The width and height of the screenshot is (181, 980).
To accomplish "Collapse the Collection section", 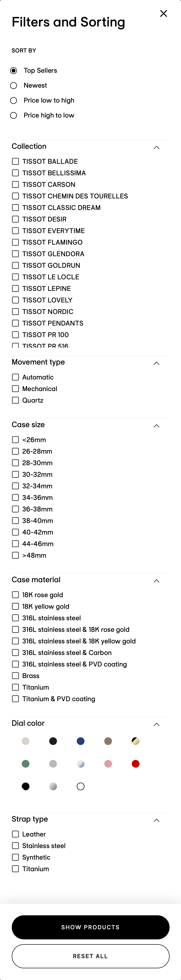I will point(156,148).
